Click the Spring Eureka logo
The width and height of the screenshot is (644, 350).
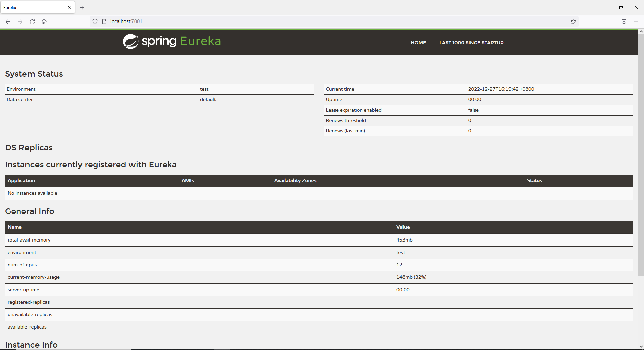point(172,41)
